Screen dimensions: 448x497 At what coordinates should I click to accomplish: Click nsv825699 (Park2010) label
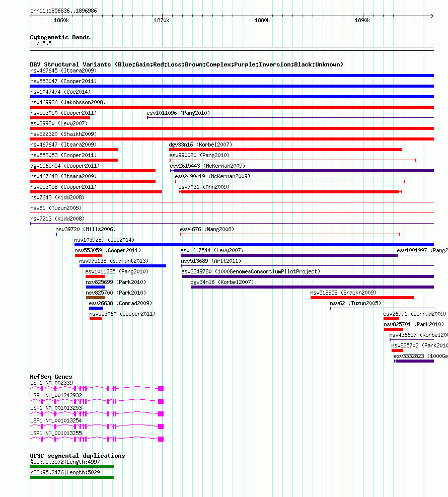point(116,282)
